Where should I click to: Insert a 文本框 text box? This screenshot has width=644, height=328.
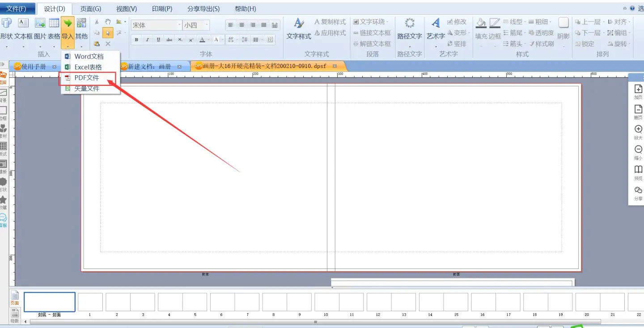tap(23, 29)
